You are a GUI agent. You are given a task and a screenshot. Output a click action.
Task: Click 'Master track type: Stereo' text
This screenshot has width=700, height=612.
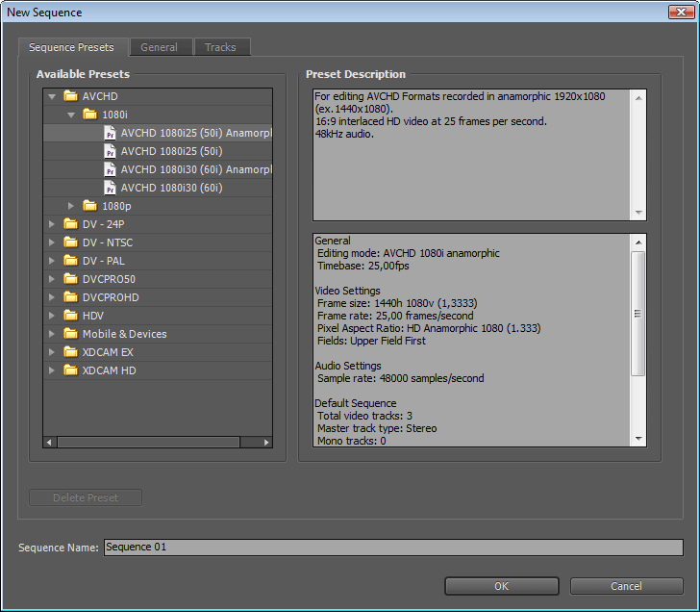tap(377, 428)
